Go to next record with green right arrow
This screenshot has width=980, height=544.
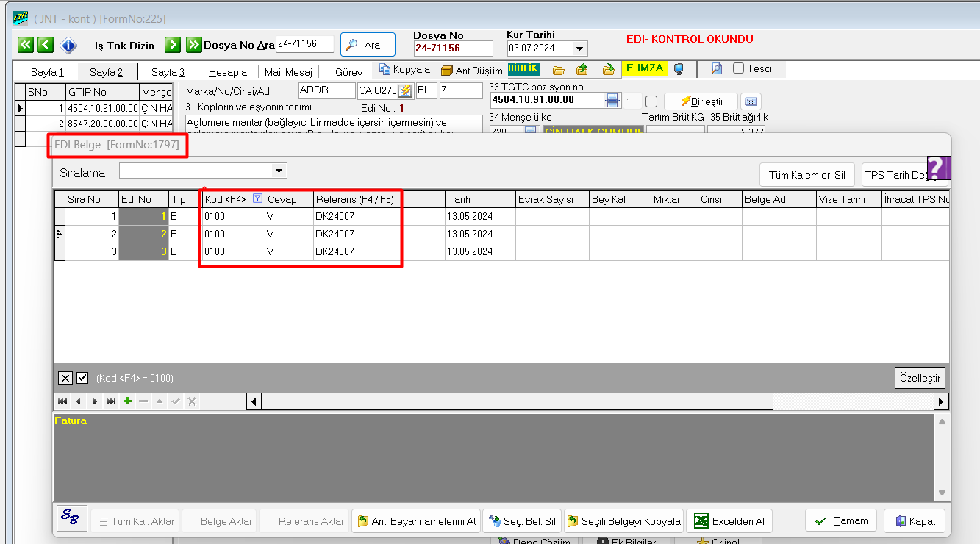[173, 45]
